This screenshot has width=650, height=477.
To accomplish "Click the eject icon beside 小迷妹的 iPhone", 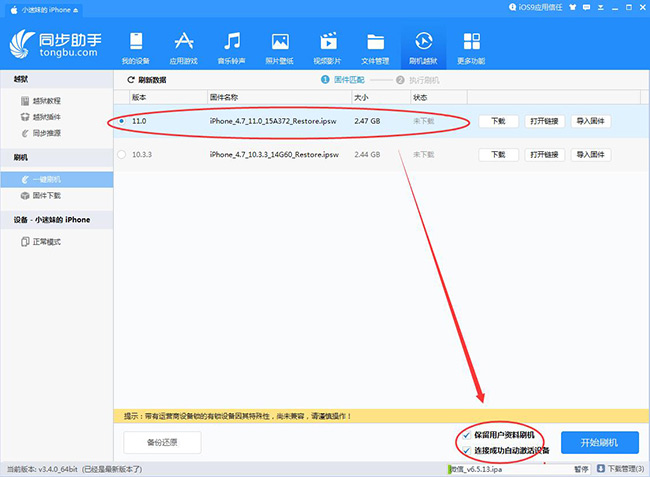I will (75, 10).
